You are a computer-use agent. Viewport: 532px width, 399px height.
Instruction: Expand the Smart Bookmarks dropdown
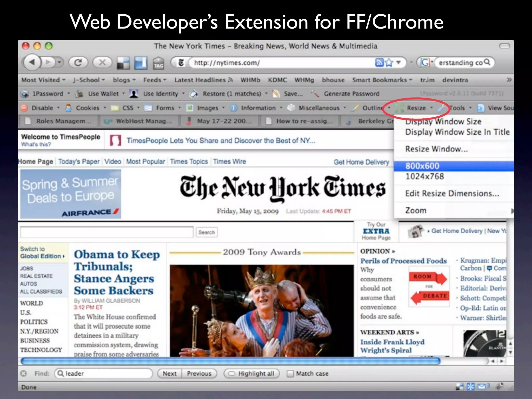click(411, 80)
